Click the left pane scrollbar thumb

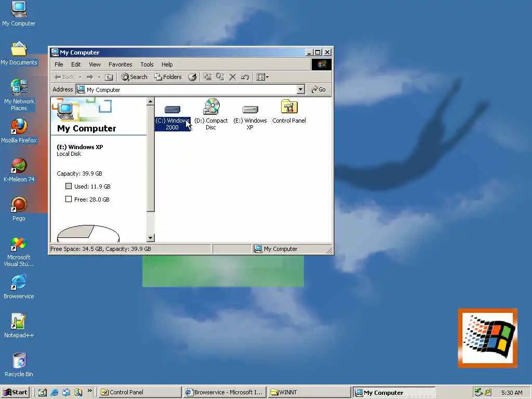point(150,159)
